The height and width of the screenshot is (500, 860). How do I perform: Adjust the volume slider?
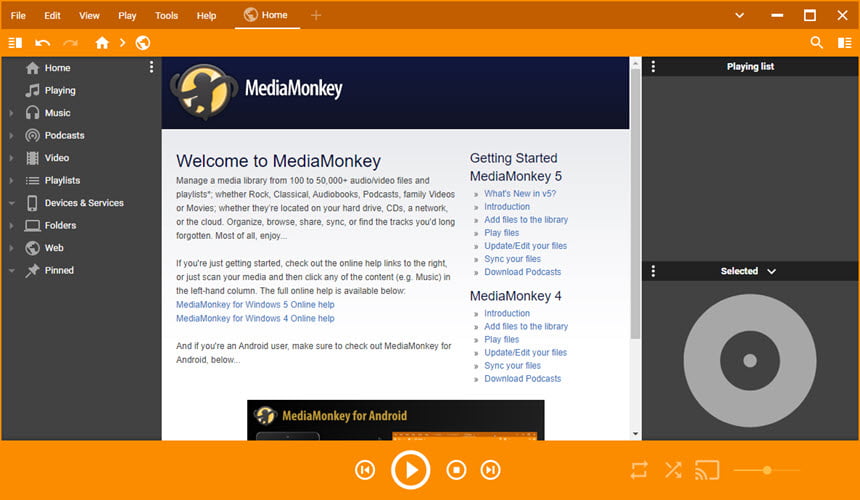click(767, 470)
